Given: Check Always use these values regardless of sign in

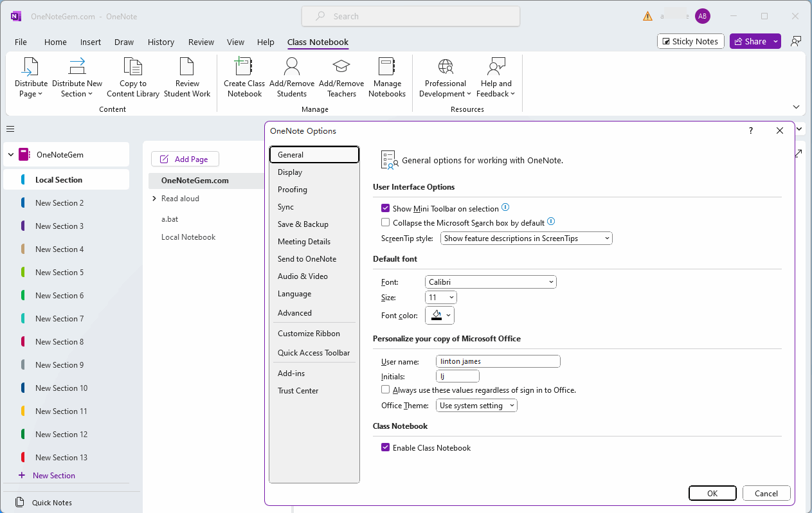Looking at the screenshot, I should point(386,390).
